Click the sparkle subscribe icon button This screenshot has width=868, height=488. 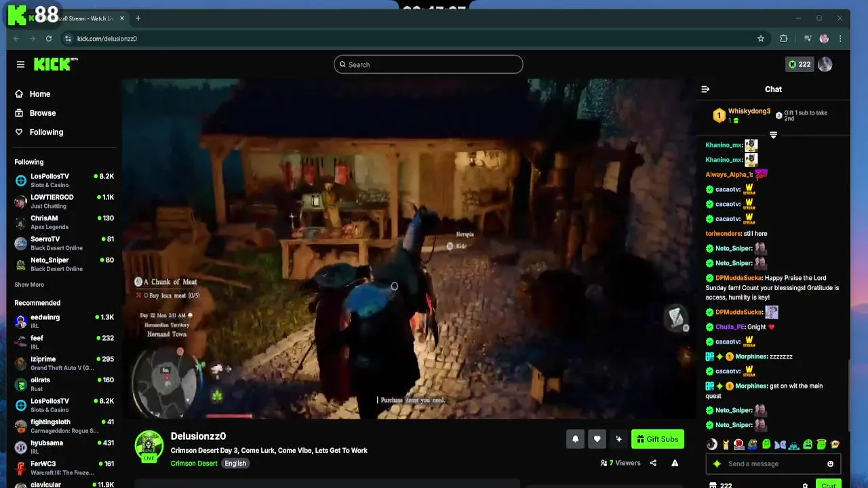618,439
